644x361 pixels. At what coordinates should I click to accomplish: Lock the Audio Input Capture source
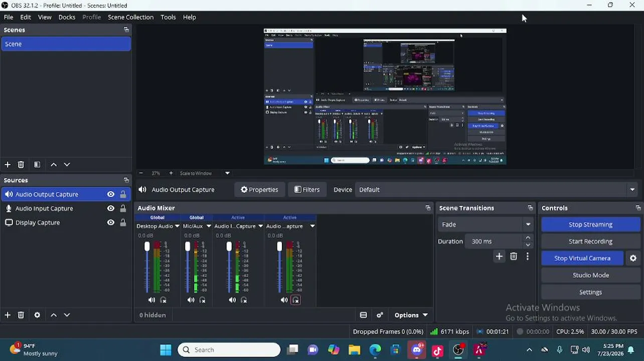coord(123,208)
